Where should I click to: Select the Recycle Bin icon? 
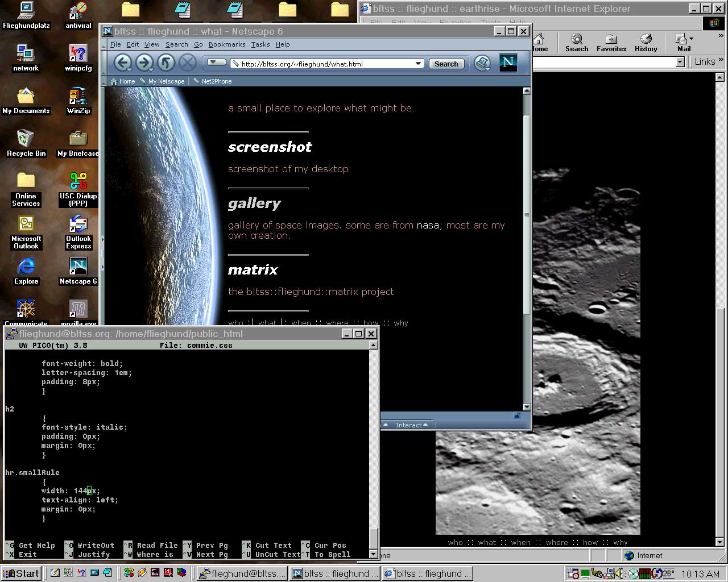(26, 143)
